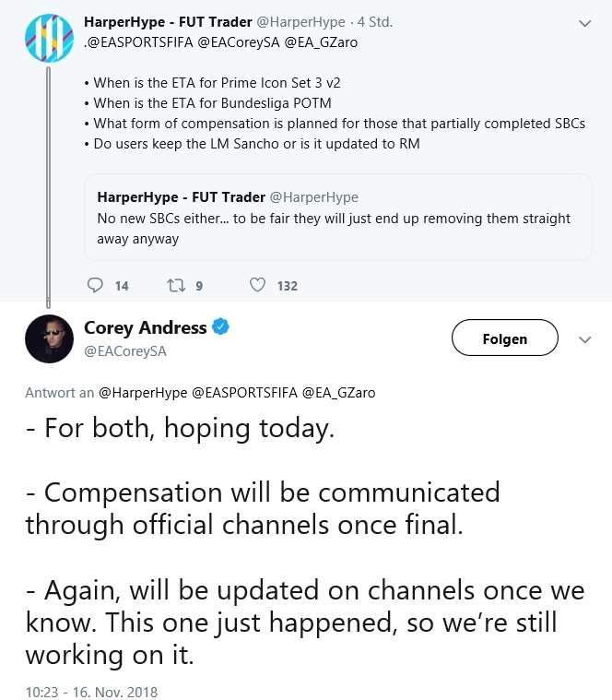The height and width of the screenshot is (700, 612).
Task: Open Corey Andress's profile picture
Action: (x=49, y=338)
